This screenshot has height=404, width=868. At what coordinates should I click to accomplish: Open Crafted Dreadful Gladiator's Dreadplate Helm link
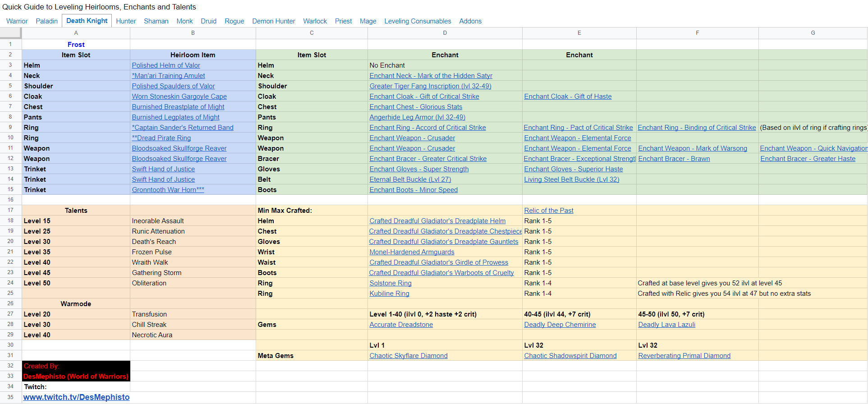pos(437,221)
